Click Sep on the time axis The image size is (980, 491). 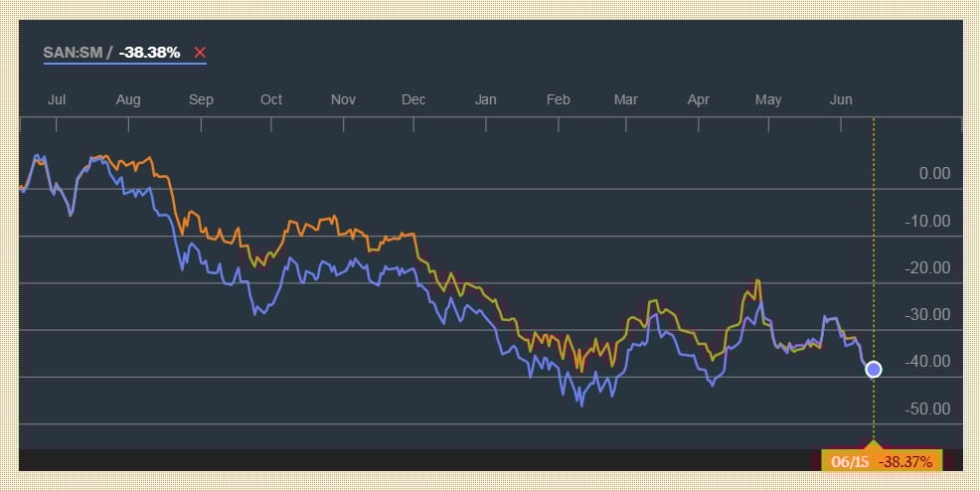pyautogui.click(x=201, y=99)
